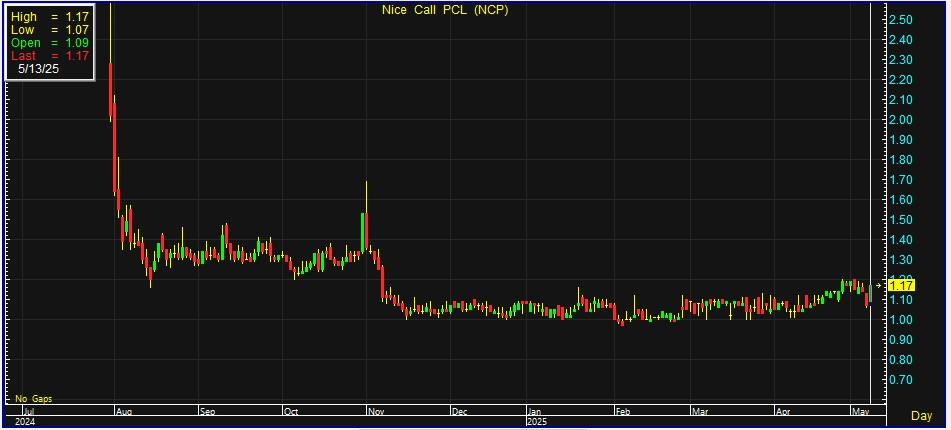
Task: Click the May label on time axis
Action: (859, 411)
